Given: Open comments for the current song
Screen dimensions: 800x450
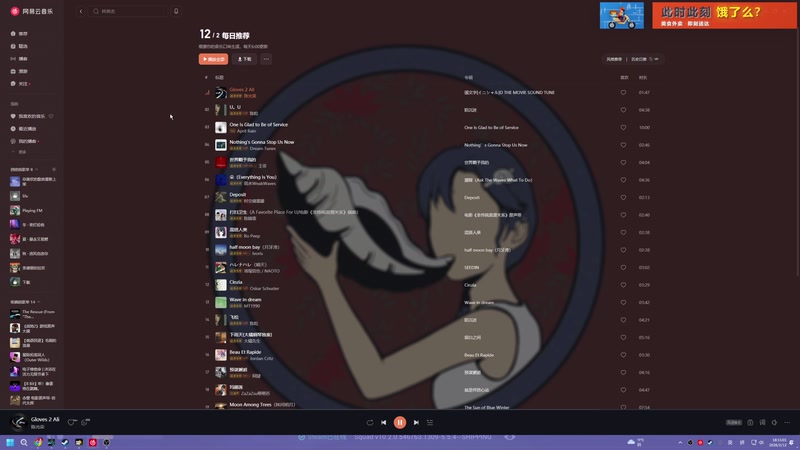Looking at the screenshot, I should pyautogui.click(x=85, y=421).
